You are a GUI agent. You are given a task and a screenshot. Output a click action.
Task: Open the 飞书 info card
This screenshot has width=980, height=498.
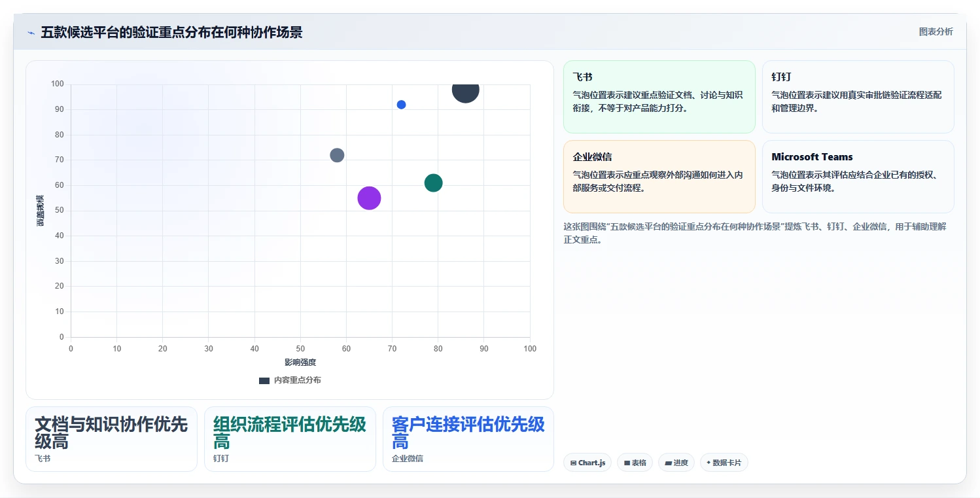click(659, 97)
